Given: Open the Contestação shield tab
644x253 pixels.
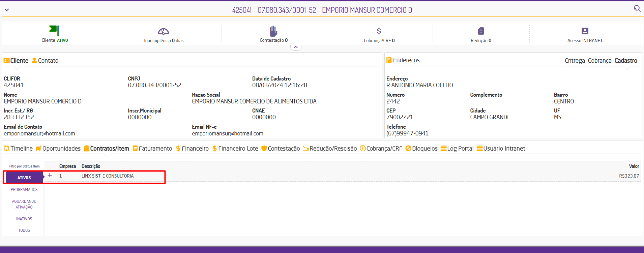Looking at the screenshot, I should point(281,149).
